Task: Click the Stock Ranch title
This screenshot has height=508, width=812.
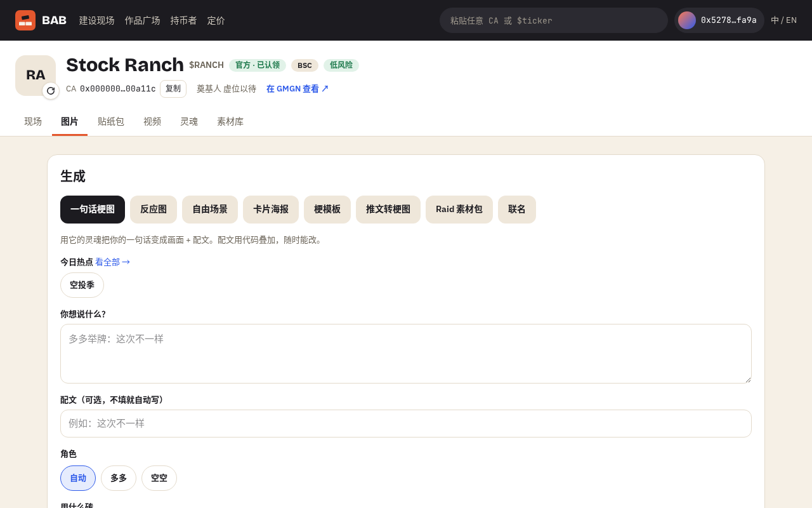Action: click(125, 65)
